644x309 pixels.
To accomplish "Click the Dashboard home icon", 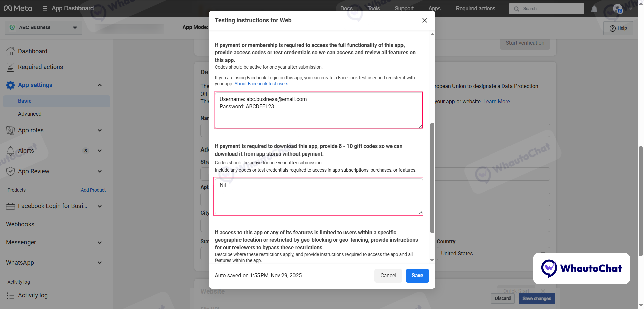I will [11, 51].
